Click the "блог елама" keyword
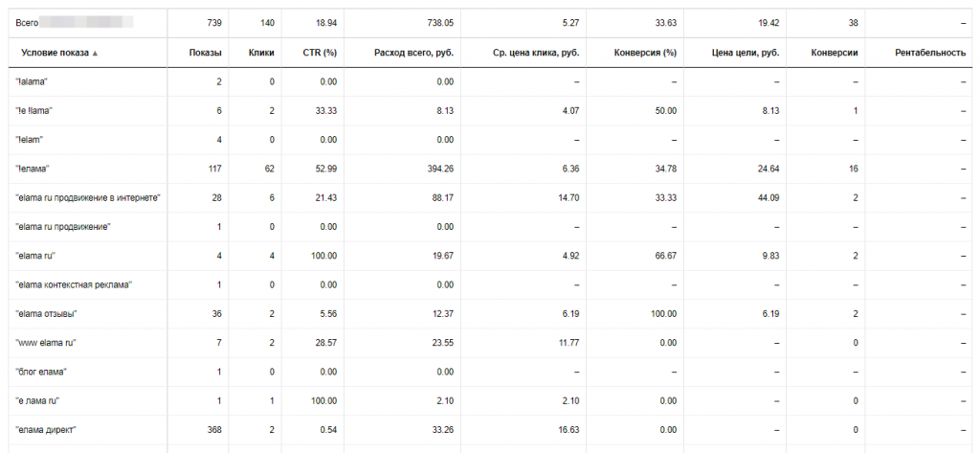The width and height of the screenshot is (980, 453). [x=40, y=372]
